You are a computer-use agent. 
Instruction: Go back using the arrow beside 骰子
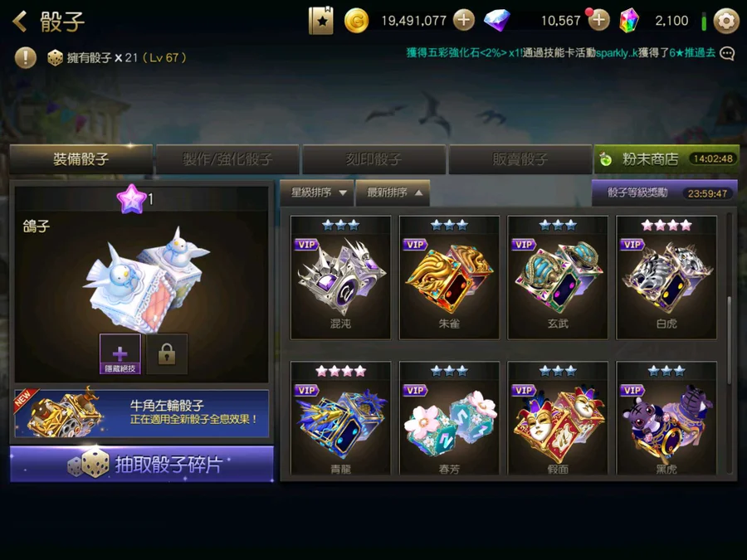20,22
